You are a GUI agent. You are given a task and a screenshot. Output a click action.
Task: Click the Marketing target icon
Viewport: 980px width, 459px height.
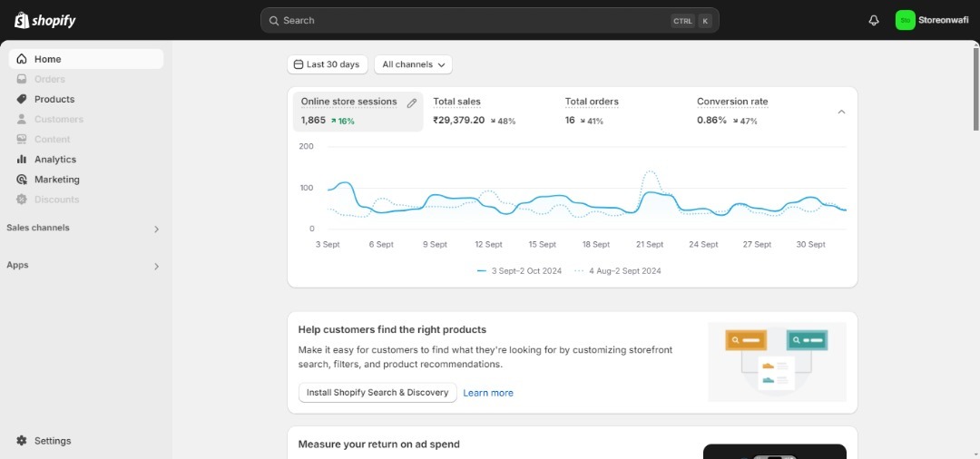coord(22,180)
